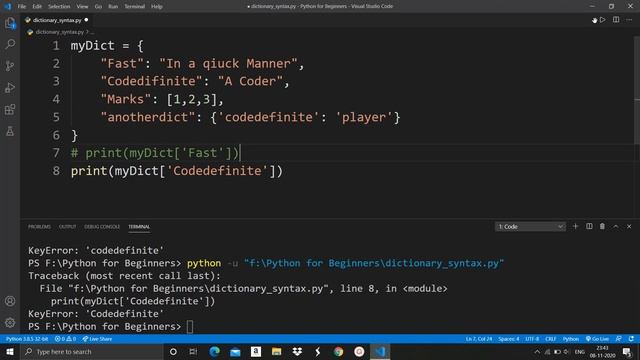Open the Extensions view
Image resolution: width=640 pixels, height=360 pixels.
[10, 109]
